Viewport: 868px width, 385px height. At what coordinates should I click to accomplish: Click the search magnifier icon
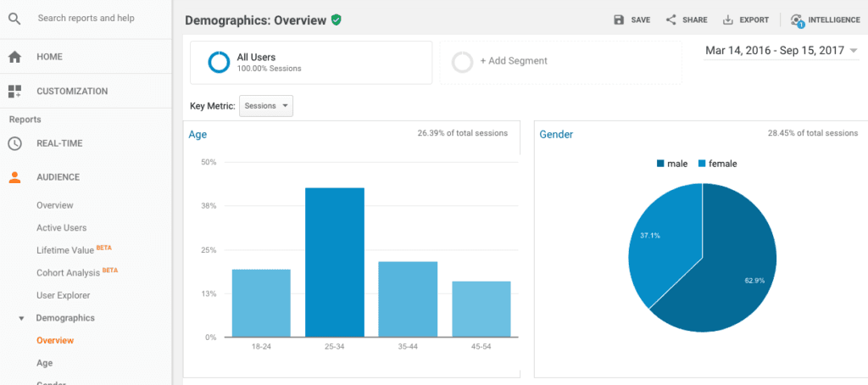tap(14, 19)
